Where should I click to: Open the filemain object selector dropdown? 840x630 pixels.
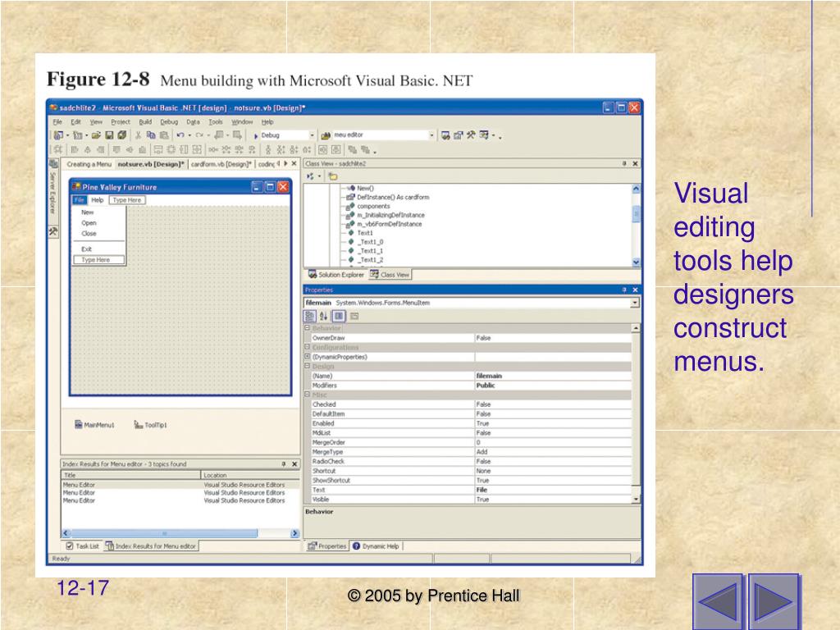click(635, 304)
